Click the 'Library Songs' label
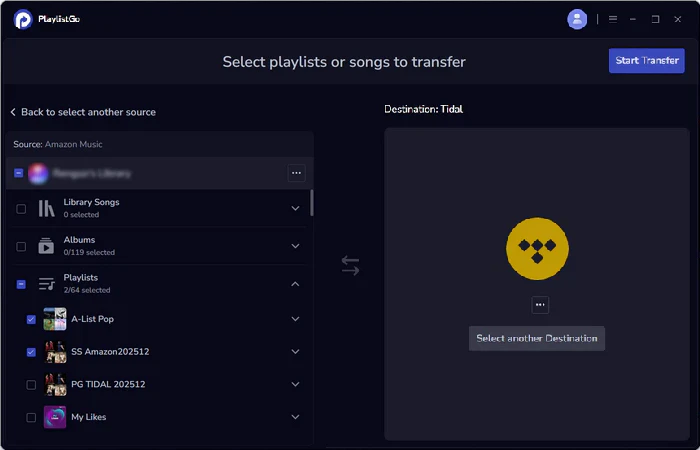 pos(91,202)
